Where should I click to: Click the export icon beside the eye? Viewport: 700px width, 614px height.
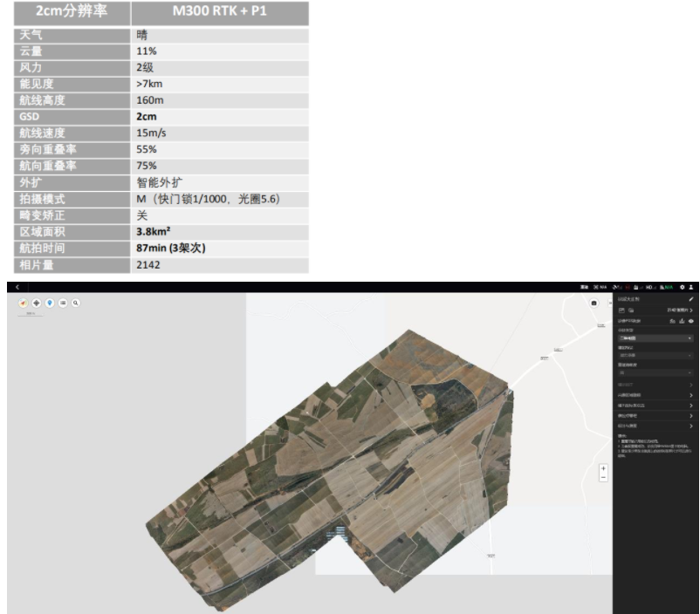click(x=682, y=321)
